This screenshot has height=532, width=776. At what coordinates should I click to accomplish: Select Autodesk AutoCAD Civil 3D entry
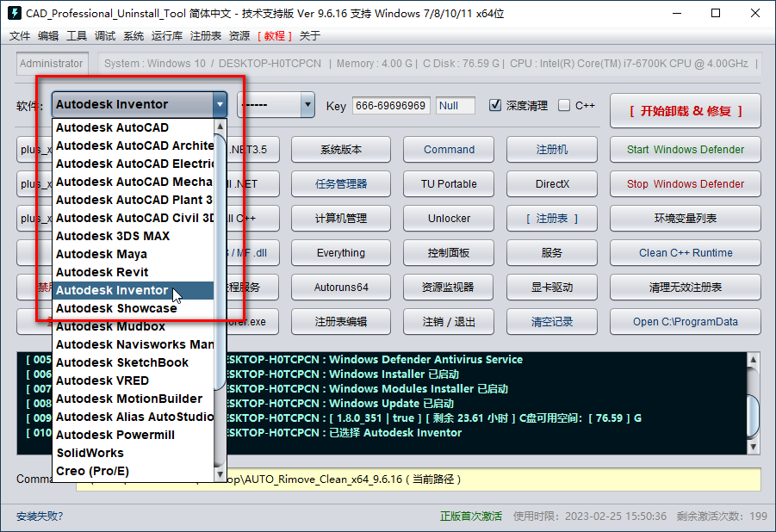[x=133, y=218]
